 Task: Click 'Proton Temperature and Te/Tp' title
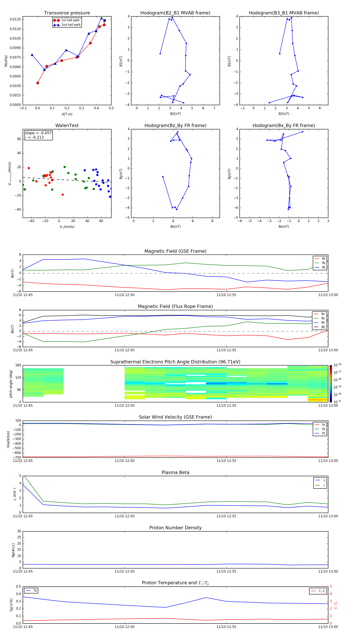pos(175,583)
